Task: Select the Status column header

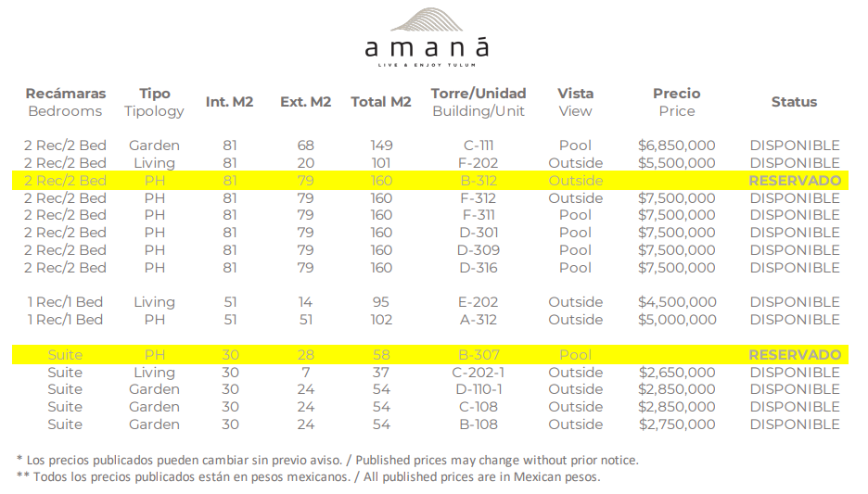Action: [794, 102]
